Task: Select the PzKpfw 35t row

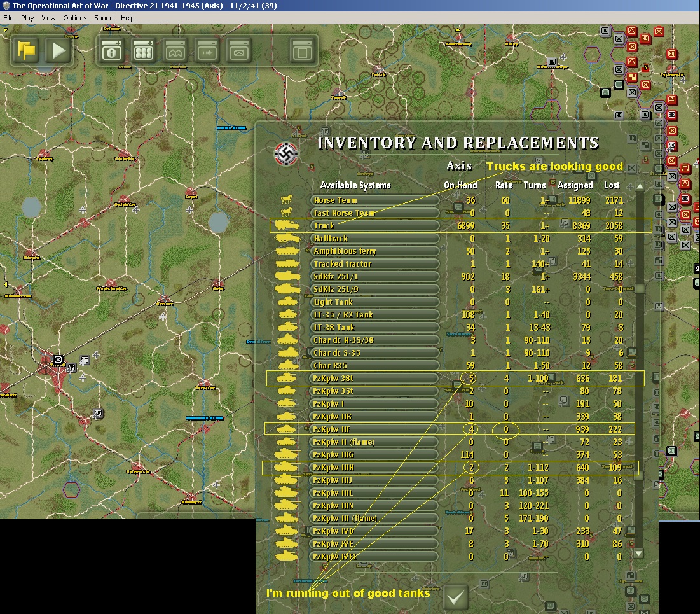Action: click(374, 391)
